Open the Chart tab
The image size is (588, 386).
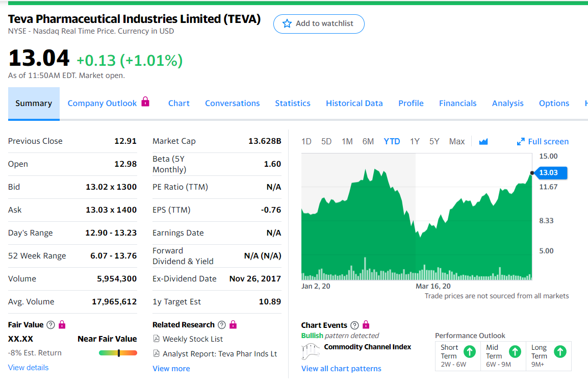[x=179, y=104]
